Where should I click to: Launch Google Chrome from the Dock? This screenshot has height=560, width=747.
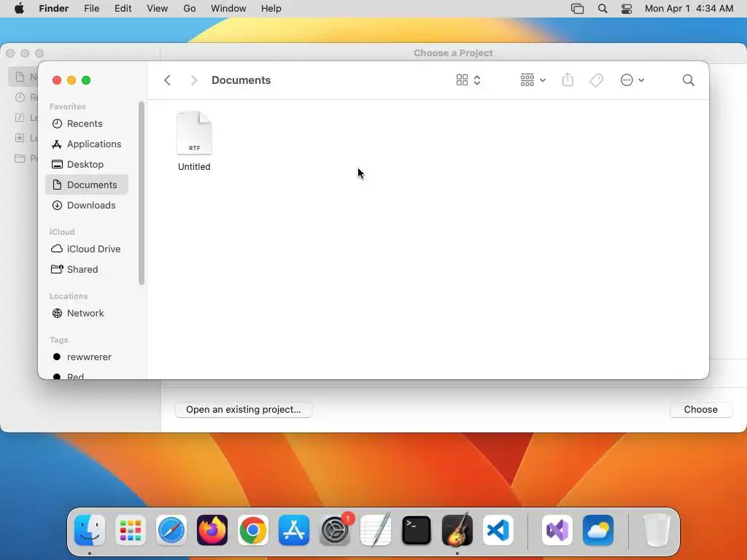click(253, 530)
